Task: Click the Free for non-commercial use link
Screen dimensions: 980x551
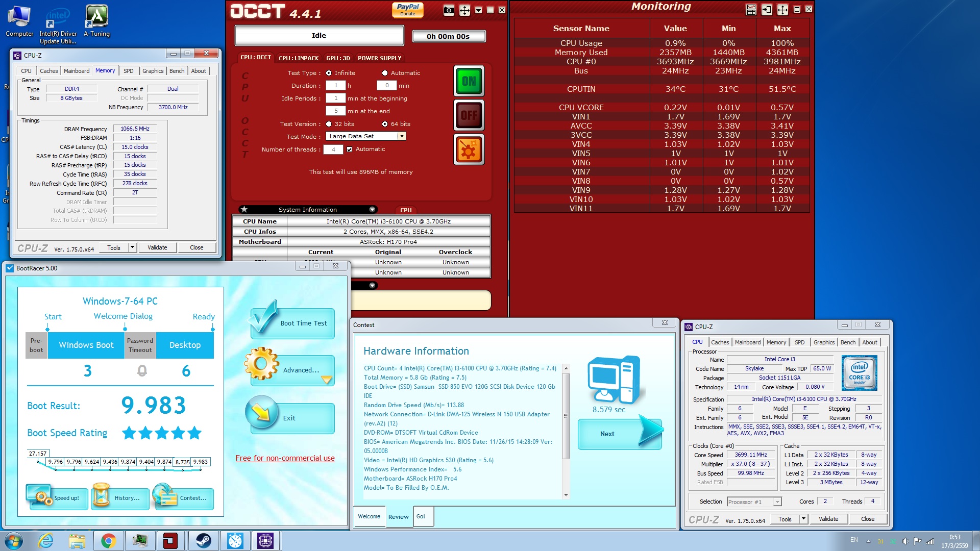Action: pyautogui.click(x=285, y=458)
